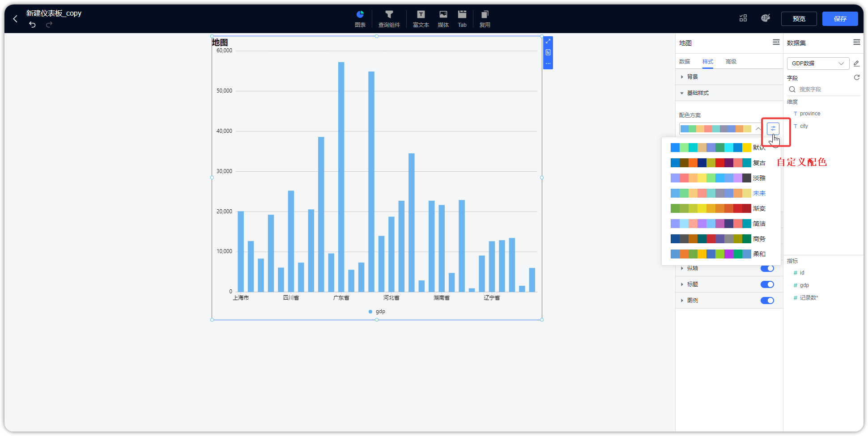Viewport: 868px width, 436px height.
Task: Open the 复用 reuse option
Action: [x=485, y=19]
